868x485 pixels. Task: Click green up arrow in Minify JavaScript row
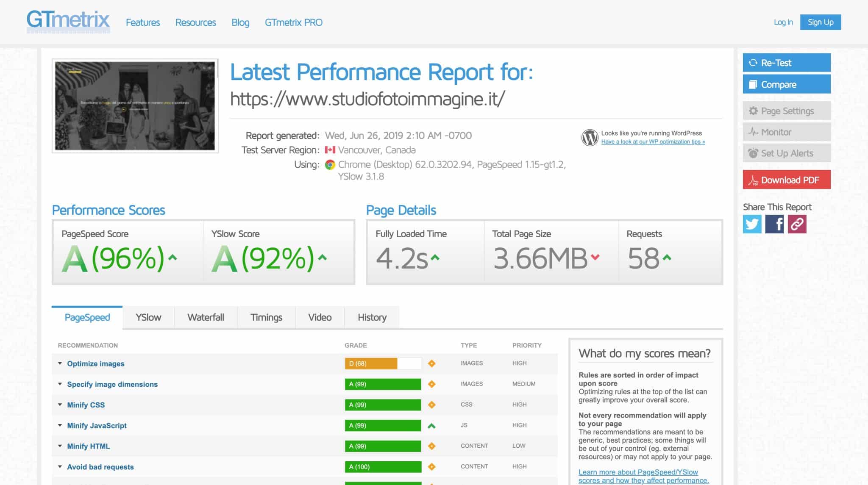tap(431, 426)
